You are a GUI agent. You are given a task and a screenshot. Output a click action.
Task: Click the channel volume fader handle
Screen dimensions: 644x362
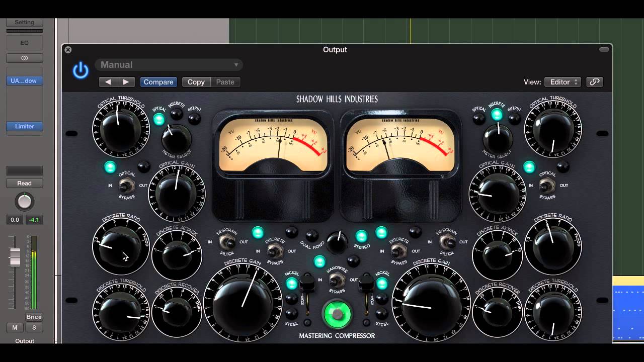(x=15, y=257)
